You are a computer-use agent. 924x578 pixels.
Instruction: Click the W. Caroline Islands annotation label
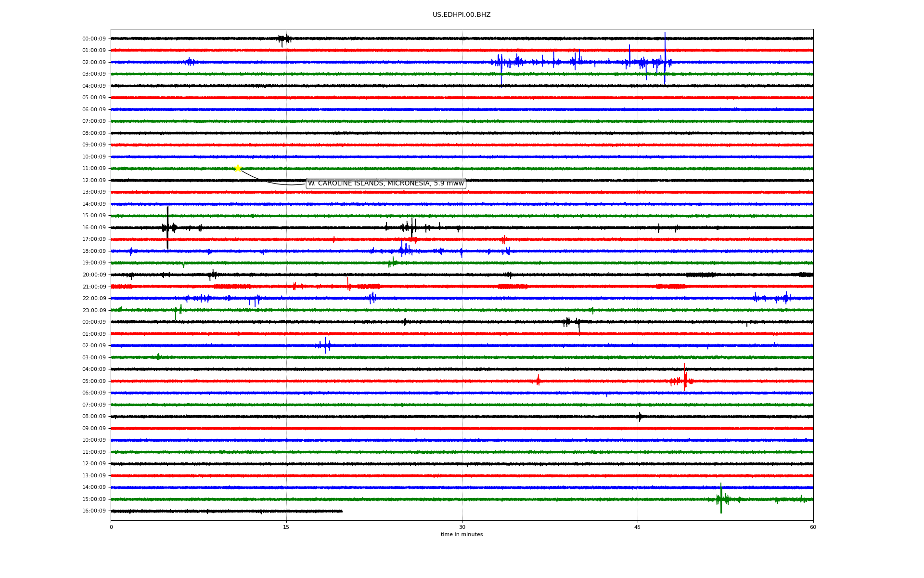385,184
